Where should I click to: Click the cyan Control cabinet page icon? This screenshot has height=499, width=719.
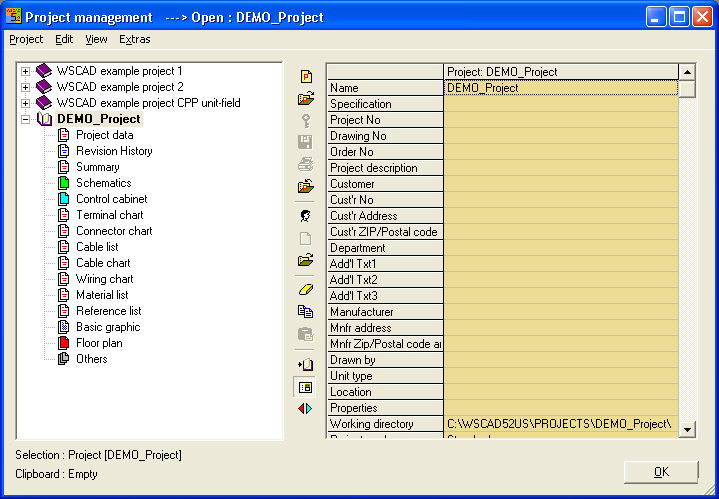64,199
